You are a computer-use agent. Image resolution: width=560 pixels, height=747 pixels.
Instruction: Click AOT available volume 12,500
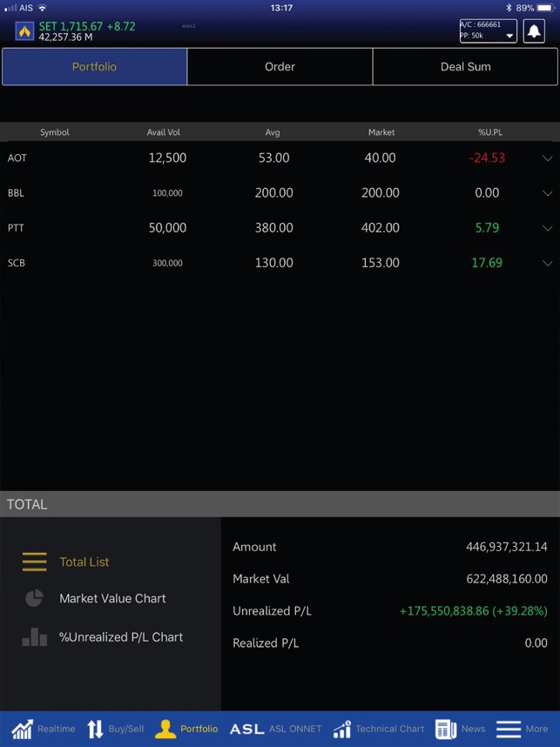(x=167, y=158)
